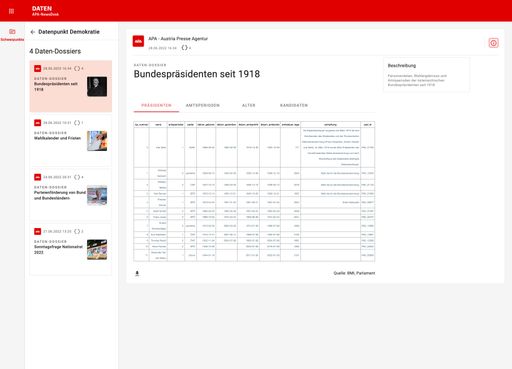512x369 pixels.
Task: Click the Datenpunkt Demokratie heading
Action: (x=69, y=32)
